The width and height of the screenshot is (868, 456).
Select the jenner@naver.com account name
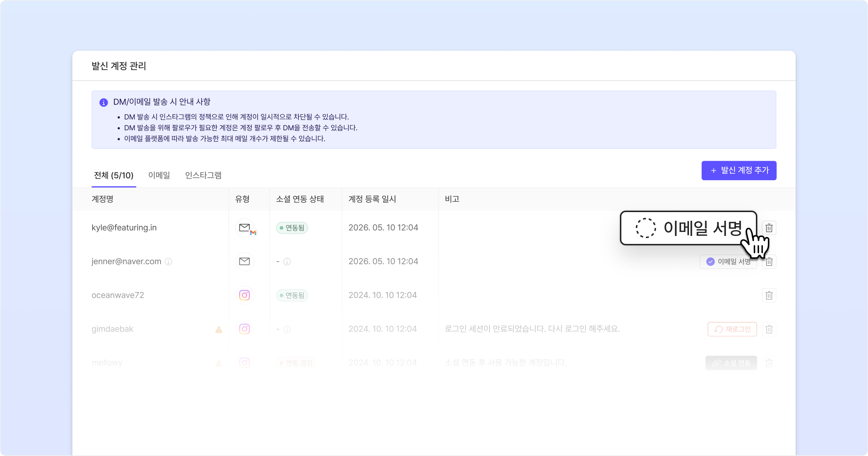coord(126,261)
